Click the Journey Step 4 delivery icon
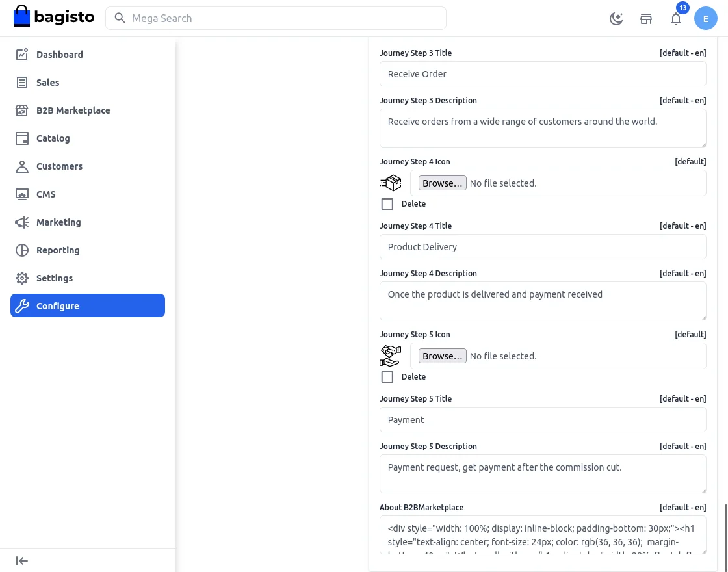This screenshot has height=572, width=728. [x=391, y=183]
